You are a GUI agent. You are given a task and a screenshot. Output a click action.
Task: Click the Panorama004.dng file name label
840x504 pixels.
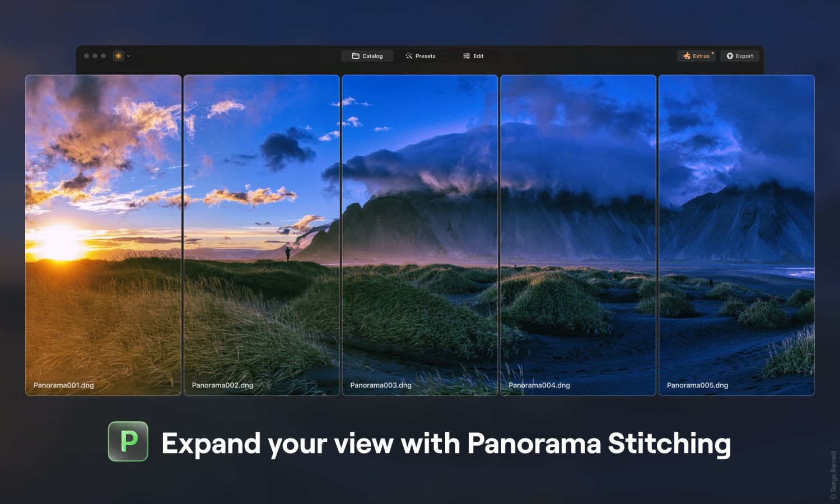(539, 385)
